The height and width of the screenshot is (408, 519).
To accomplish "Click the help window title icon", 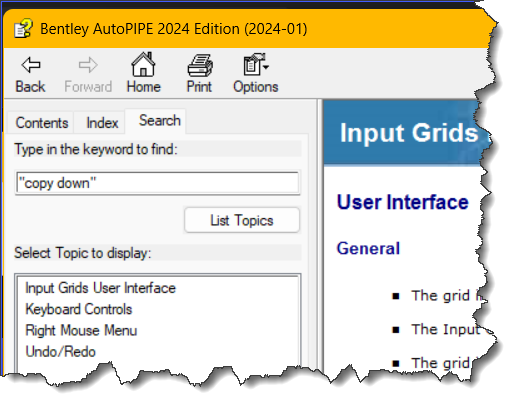I will coord(23,29).
